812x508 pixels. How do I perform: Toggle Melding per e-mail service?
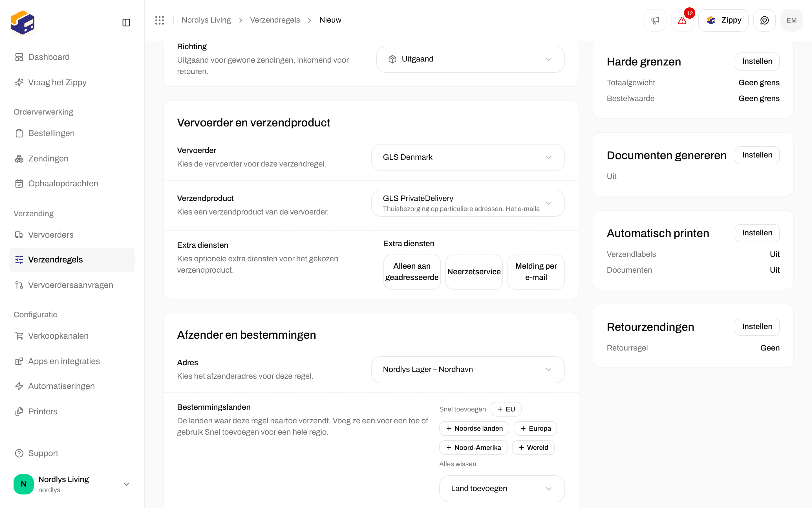pyautogui.click(x=536, y=272)
